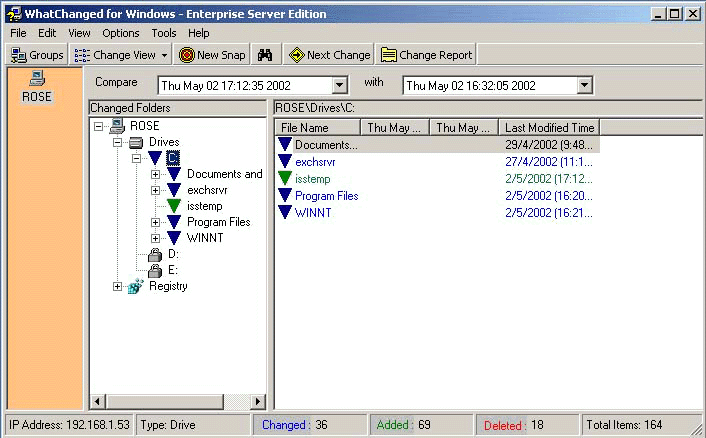Collapse the Drives tree node
The image size is (706, 438).
(118, 143)
